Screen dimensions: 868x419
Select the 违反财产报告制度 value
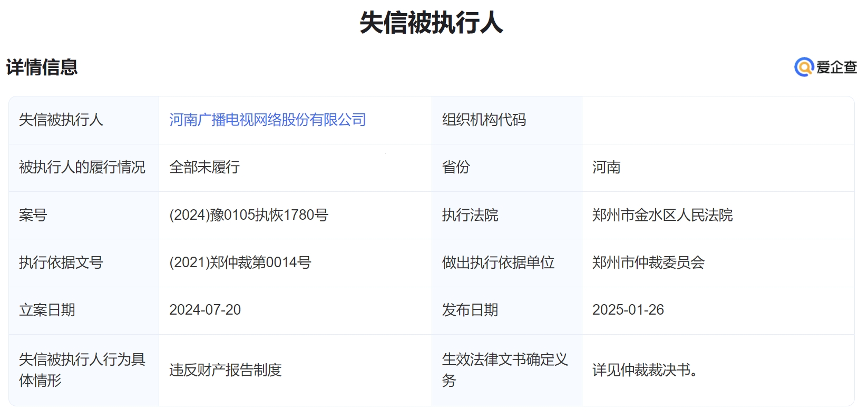click(x=226, y=370)
